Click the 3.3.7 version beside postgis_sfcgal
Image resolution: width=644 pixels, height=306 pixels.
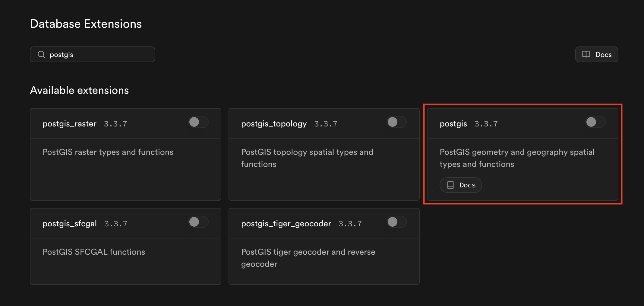[116, 224]
